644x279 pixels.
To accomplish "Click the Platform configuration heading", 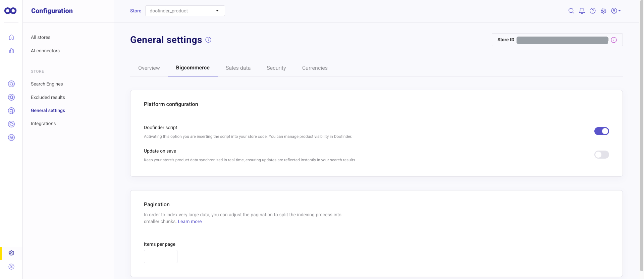I will (x=171, y=104).
